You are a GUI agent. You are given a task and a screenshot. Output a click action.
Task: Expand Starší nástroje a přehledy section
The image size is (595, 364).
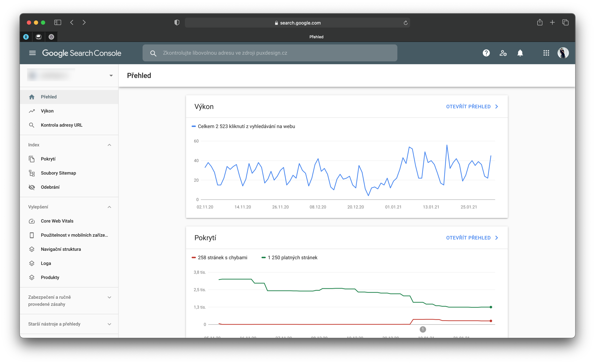(109, 324)
